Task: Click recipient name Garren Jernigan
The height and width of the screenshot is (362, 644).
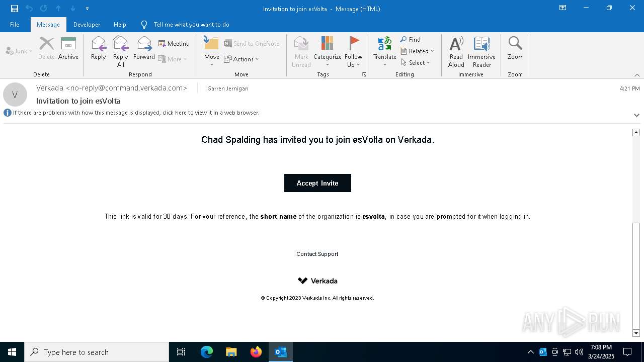Action: [228, 88]
